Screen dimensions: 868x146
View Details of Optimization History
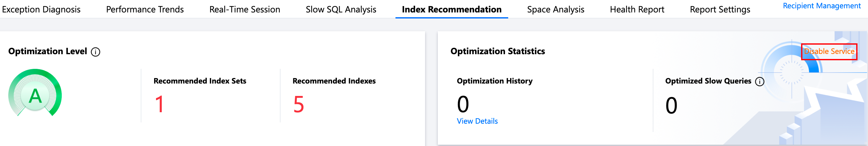click(x=477, y=121)
